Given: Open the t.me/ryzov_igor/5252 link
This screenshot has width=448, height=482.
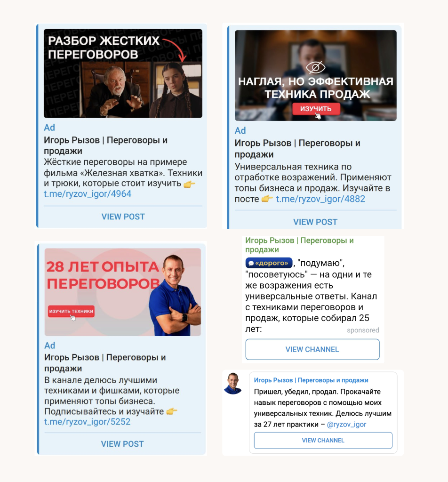Looking at the screenshot, I should point(87,422).
